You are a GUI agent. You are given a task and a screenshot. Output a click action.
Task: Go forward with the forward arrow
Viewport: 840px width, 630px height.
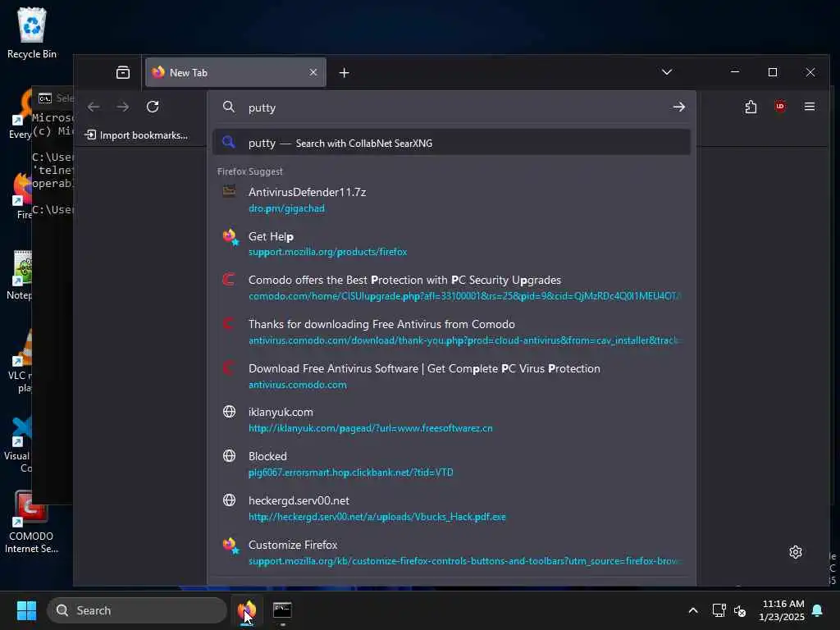[123, 107]
